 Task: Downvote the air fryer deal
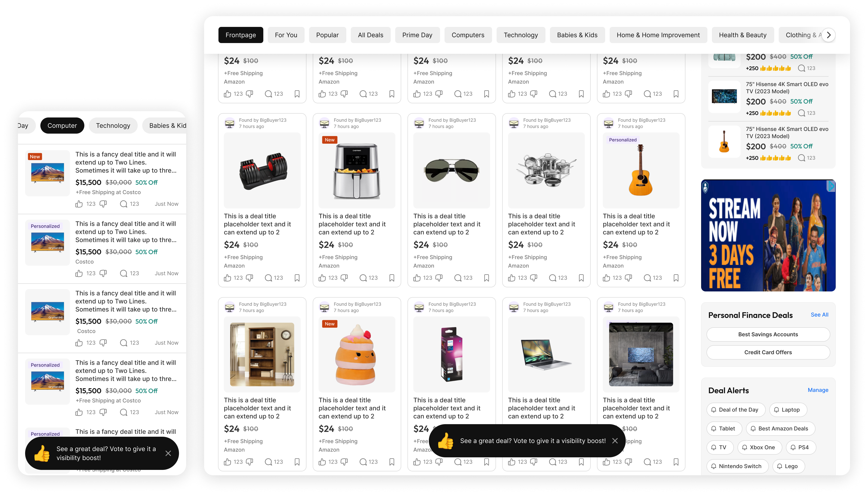(x=344, y=278)
